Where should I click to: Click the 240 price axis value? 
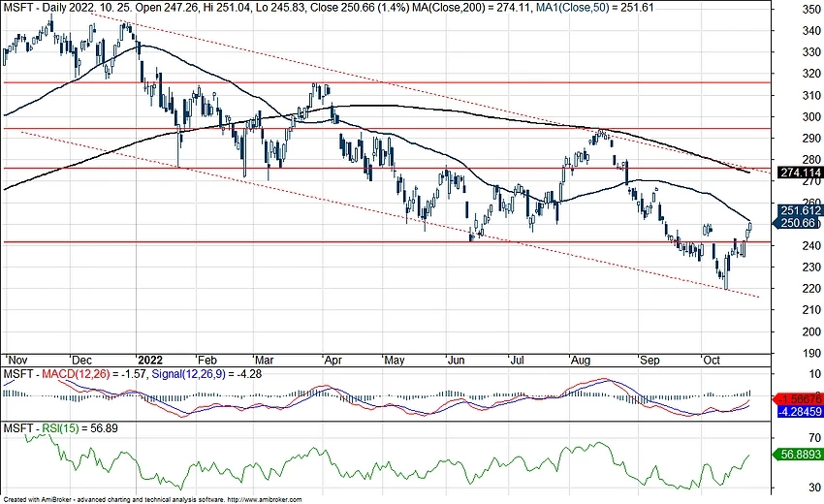[x=811, y=245]
